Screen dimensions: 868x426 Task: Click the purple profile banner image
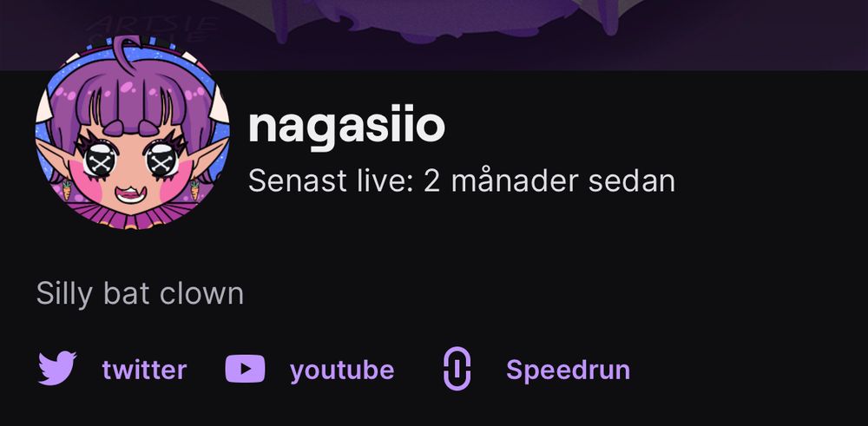tap(434, 35)
